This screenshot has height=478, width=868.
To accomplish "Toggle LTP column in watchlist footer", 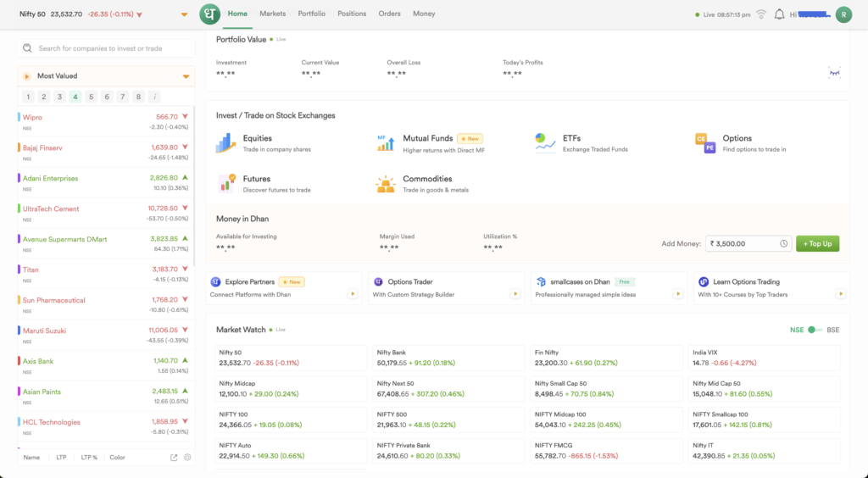I will click(x=61, y=458).
